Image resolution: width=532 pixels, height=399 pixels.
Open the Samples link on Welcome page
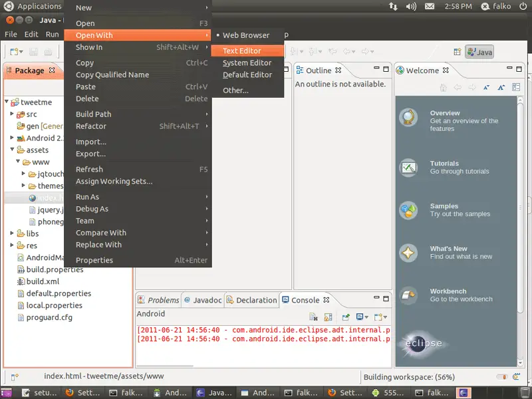[444, 206]
